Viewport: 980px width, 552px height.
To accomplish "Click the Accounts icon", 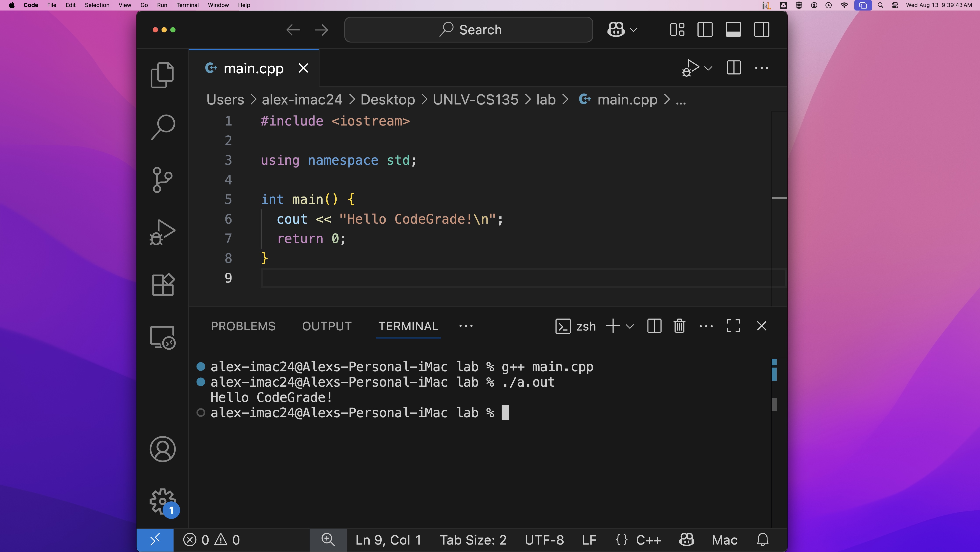I will point(162,449).
